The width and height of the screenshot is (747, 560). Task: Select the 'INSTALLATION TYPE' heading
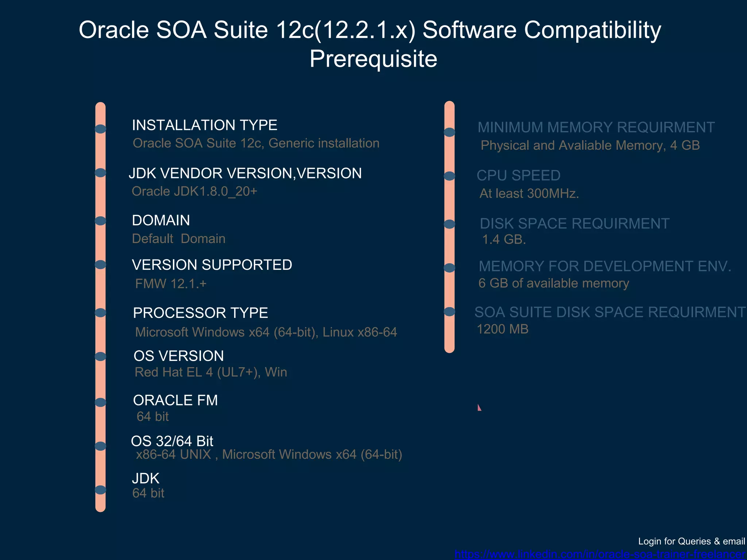205,125
